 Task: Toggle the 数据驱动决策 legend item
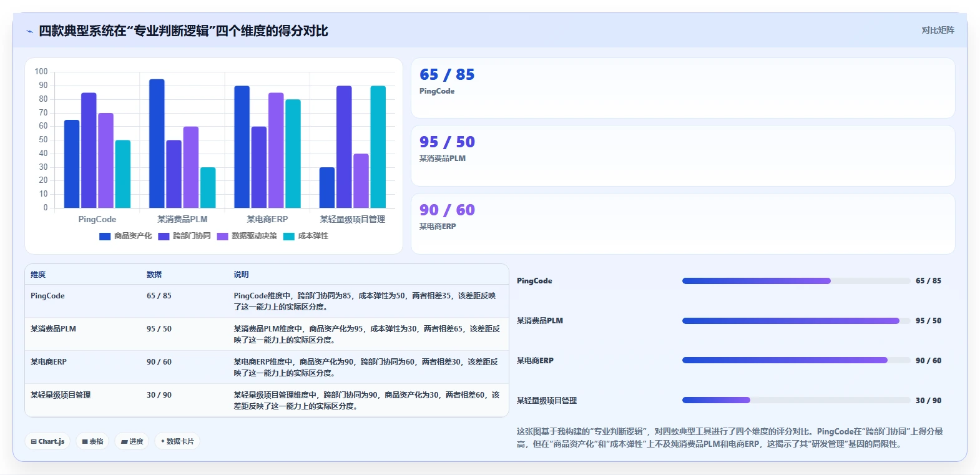247,237
